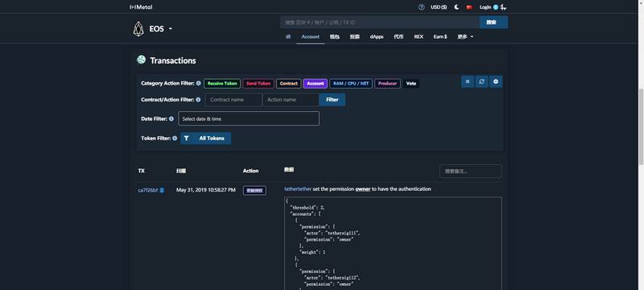This screenshot has height=290, width=644.
Task: Click the arrows icon right of Login
Action: click(x=504, y=7)
